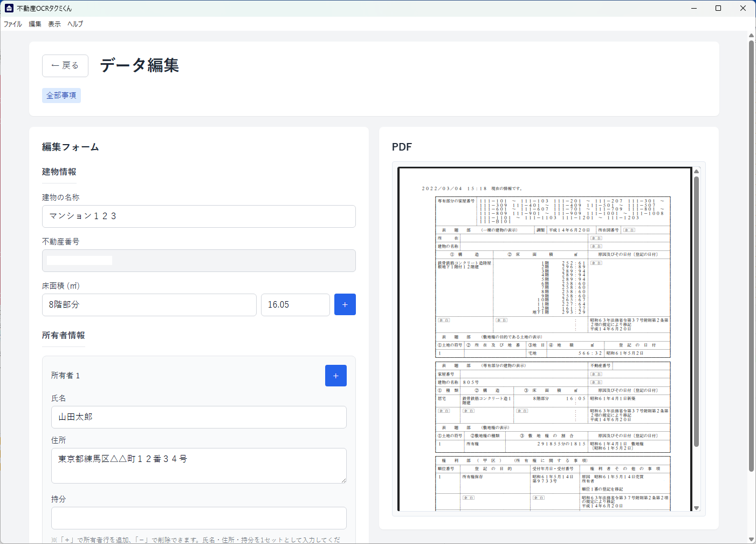Image resolution: width=756 pixels, height=544 pixels.
Task: Click the empty 持分 input field
Action: (x=198, y=518)
